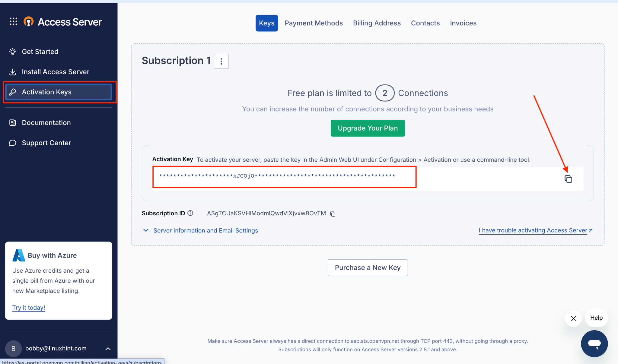Click the masked activation key field
The height and width of the screenshot is (364, 618).
(277, 176)
